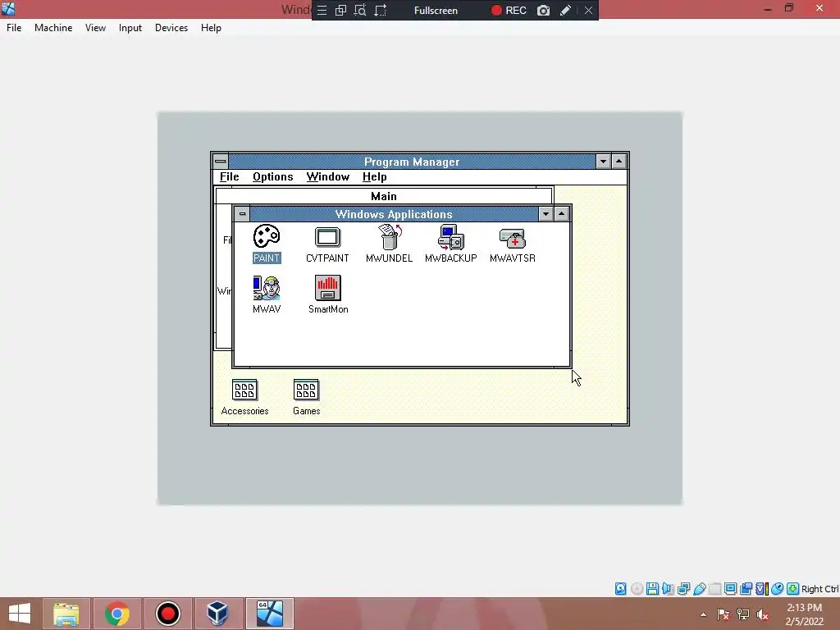Image resolution: width=840 pixels, height=630 pixels.
Task: Open the Fullscreen capture mode selector
Action: point(436,10)
